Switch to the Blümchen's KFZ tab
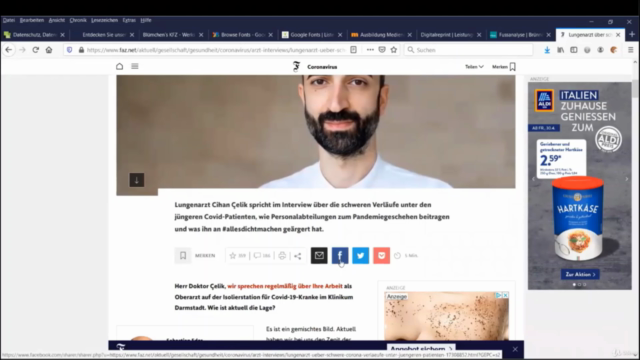 pyautogui.click(x=169, y=35)
